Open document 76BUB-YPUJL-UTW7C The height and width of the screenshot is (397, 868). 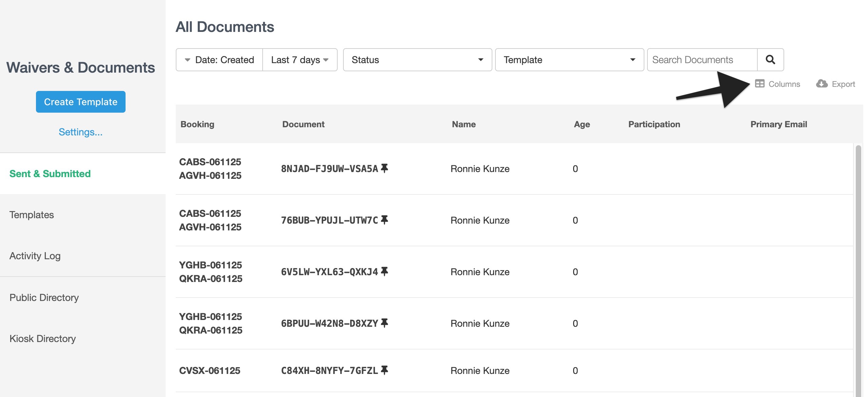329,220
